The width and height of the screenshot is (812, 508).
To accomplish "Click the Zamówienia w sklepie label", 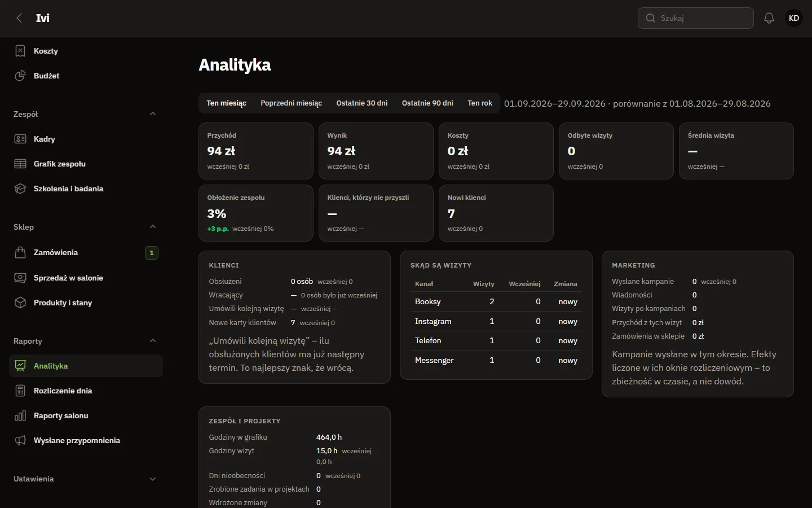I will pyautogui.click(x=648, y=336).
